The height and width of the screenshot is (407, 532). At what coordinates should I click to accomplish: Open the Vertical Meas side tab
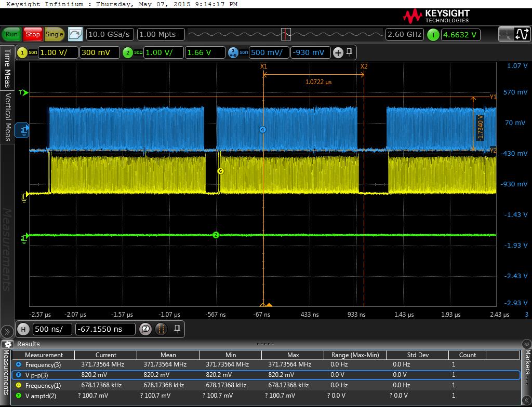point(7,117)
